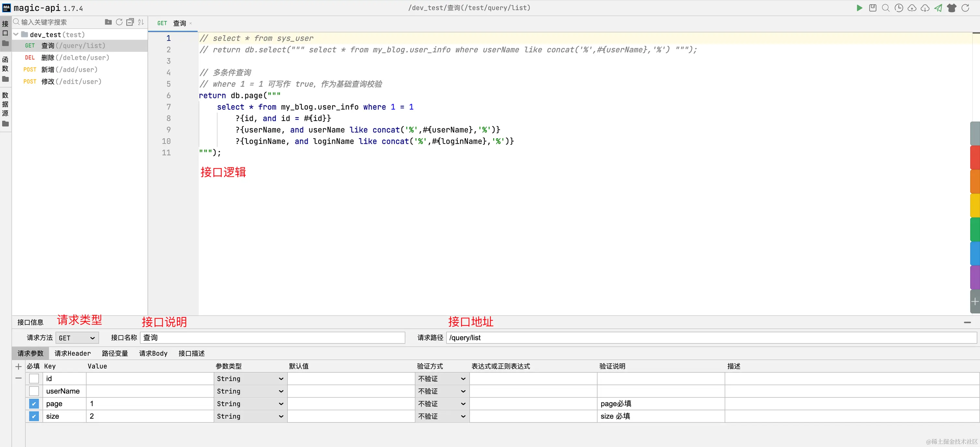Click the Value cell of the page row

150,404
